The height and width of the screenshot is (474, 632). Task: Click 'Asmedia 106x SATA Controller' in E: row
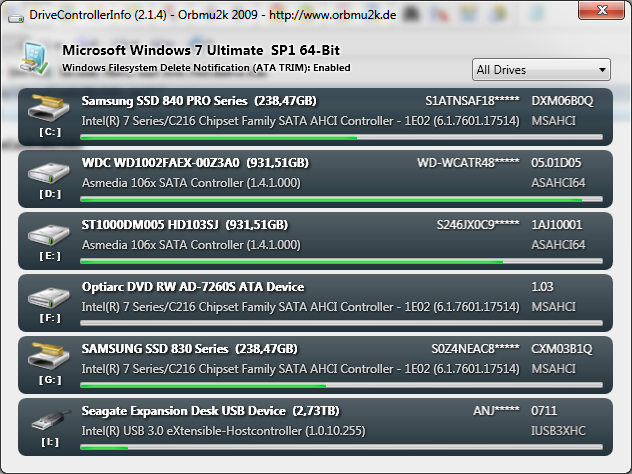[x=191, y=245]
